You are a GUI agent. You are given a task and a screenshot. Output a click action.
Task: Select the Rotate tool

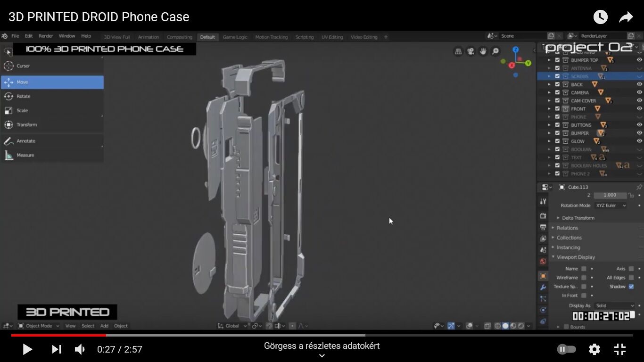click(x=52, y=96)
